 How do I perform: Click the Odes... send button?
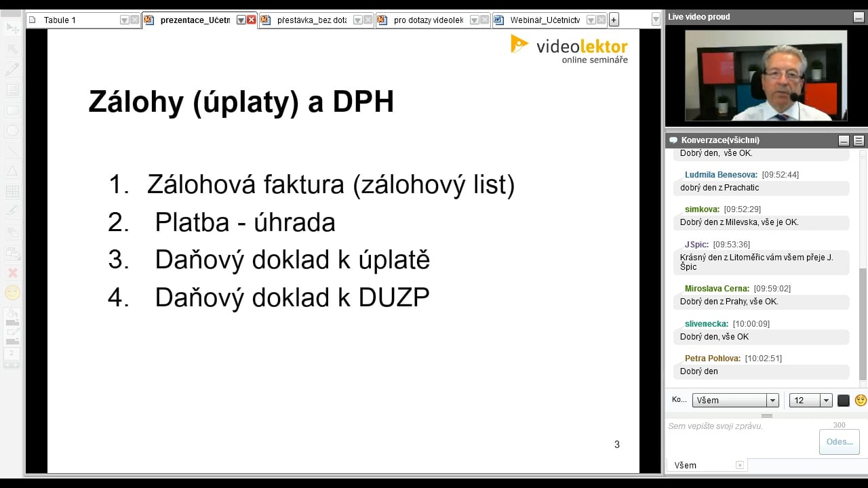pos(840,442)
